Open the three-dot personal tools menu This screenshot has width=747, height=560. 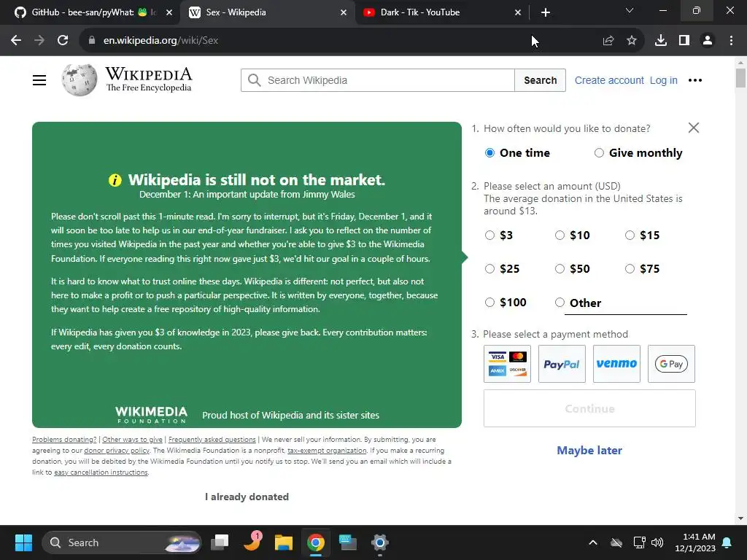tap(695, 80)
